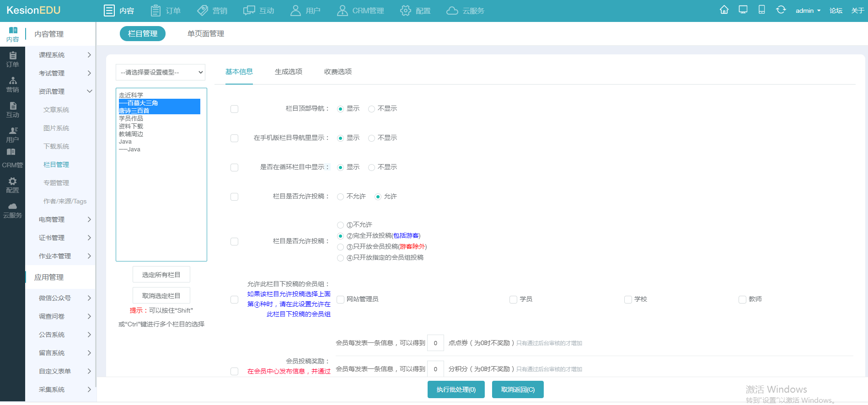The image size is (868, 405).
Task: Switch to 栏目管理 tab
Action: tap(143, 33)
